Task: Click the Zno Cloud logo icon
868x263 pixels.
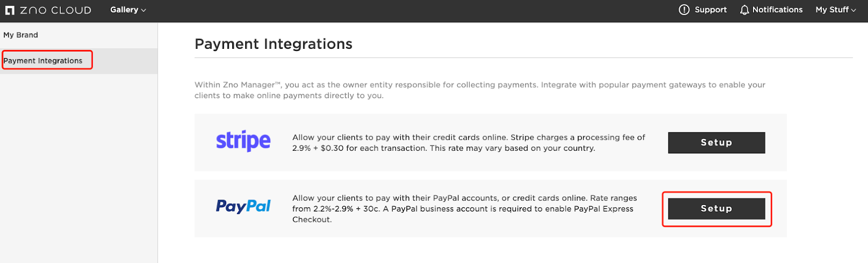Action: 10,10
